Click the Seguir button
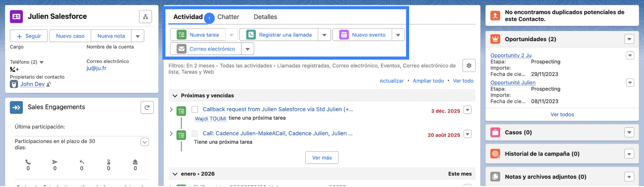Image resolution: width=644 pixels, height=187 pixels. 29,36
